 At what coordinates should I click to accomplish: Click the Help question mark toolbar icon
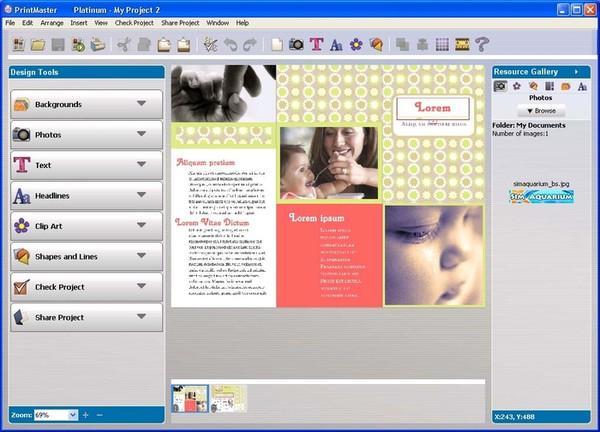482,44
